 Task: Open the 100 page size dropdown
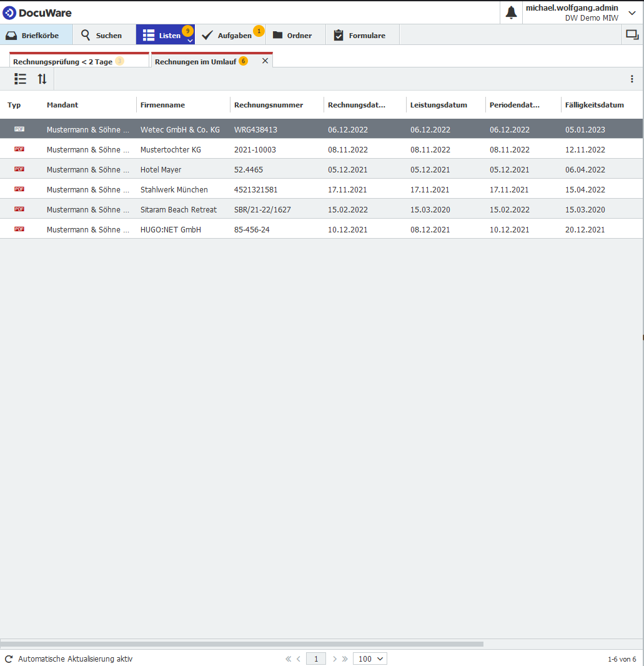tap(370, 659)
